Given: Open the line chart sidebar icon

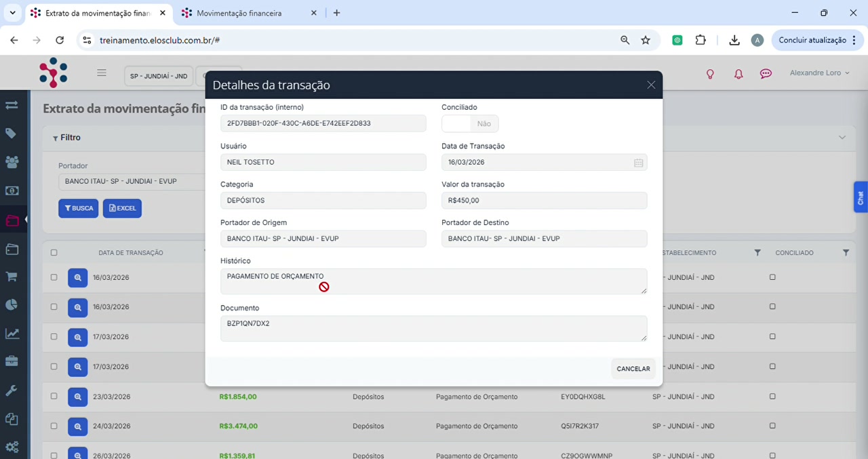Looking at the screenshot, I should point(12,334).
